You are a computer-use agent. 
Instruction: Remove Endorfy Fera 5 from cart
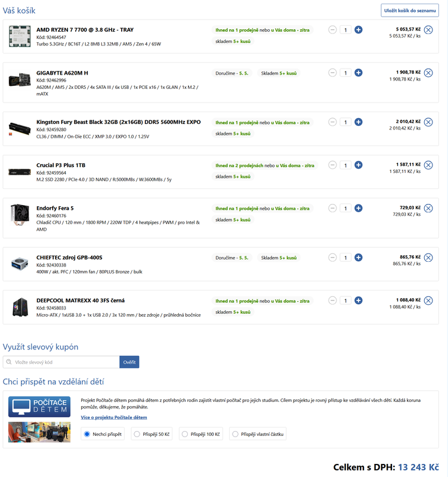coord(428,208)
